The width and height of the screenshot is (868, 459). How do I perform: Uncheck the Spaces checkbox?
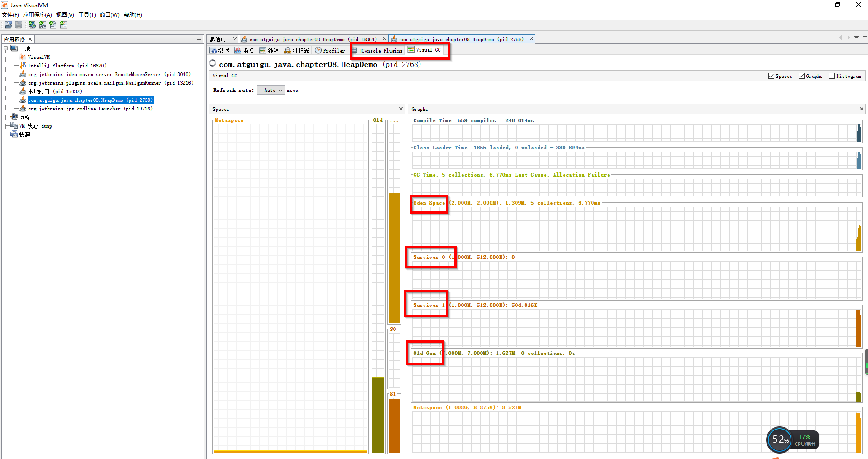pyautogui.click(x=771, y=76)
